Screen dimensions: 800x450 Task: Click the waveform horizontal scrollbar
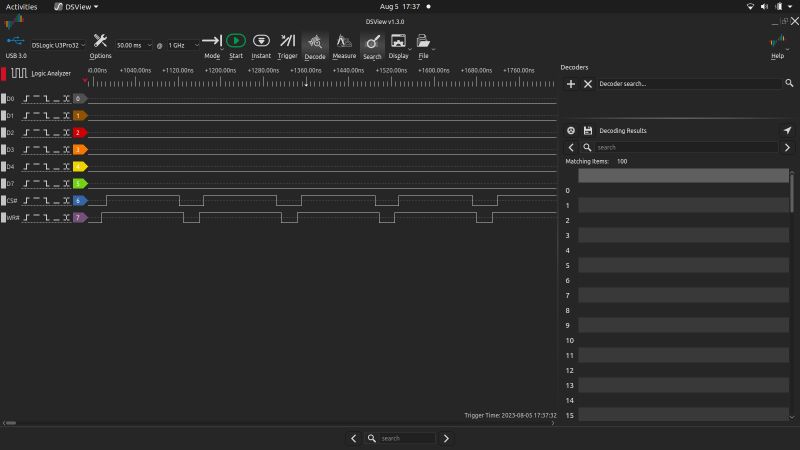pos(11,423)
